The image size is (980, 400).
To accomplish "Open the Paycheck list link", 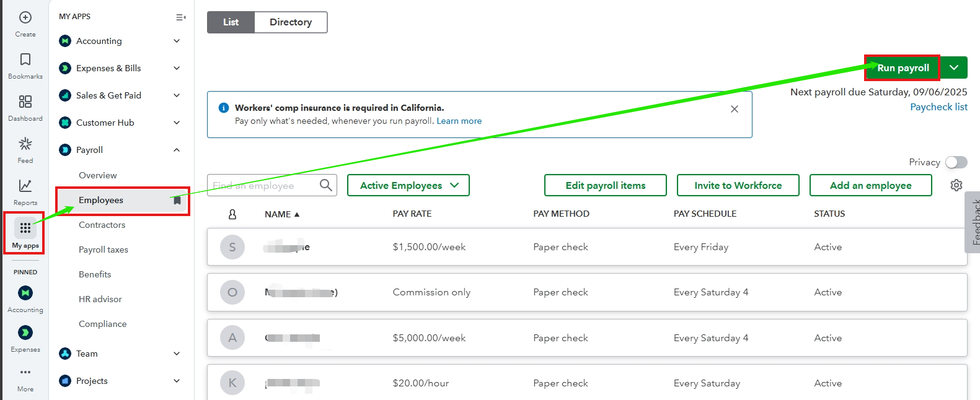I will (x=938, y=107).
